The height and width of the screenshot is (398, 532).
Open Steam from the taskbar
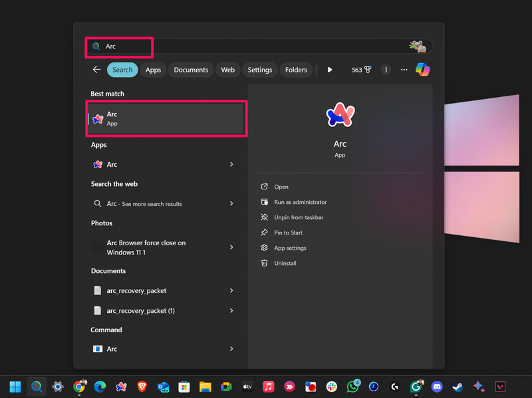point(458,386)
